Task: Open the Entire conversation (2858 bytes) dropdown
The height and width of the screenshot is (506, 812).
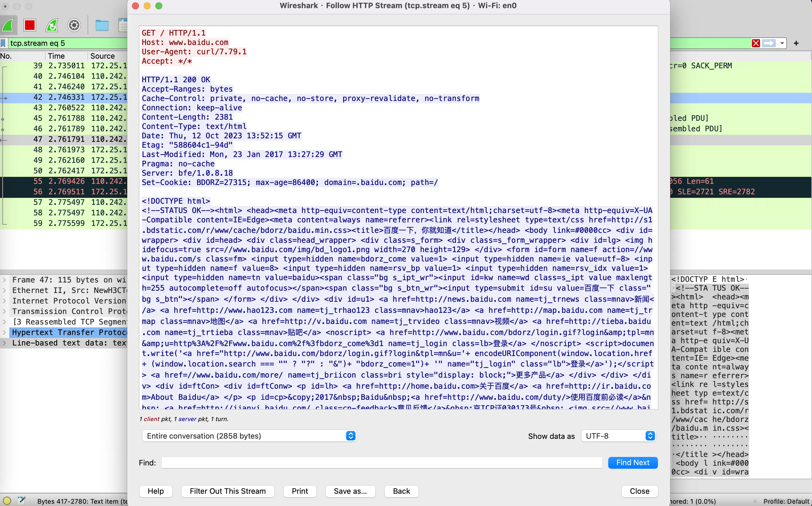Action: coord(249,436)
